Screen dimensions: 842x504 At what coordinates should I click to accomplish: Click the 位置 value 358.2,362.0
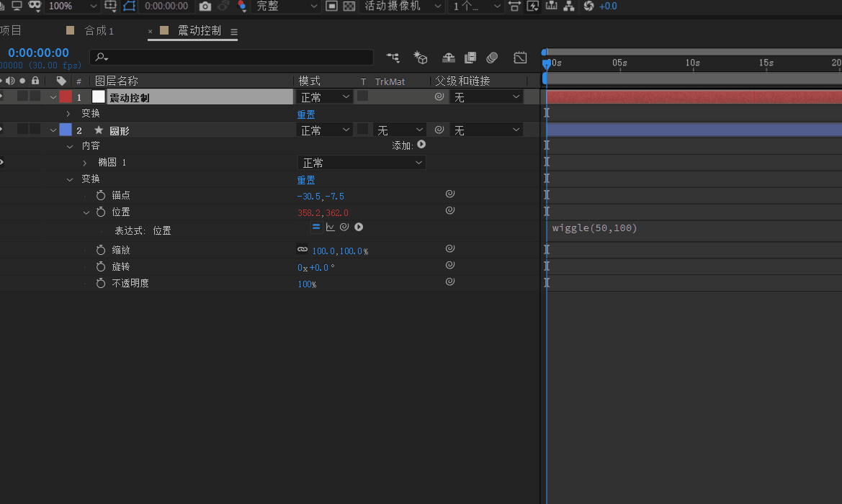pos(323,213)
